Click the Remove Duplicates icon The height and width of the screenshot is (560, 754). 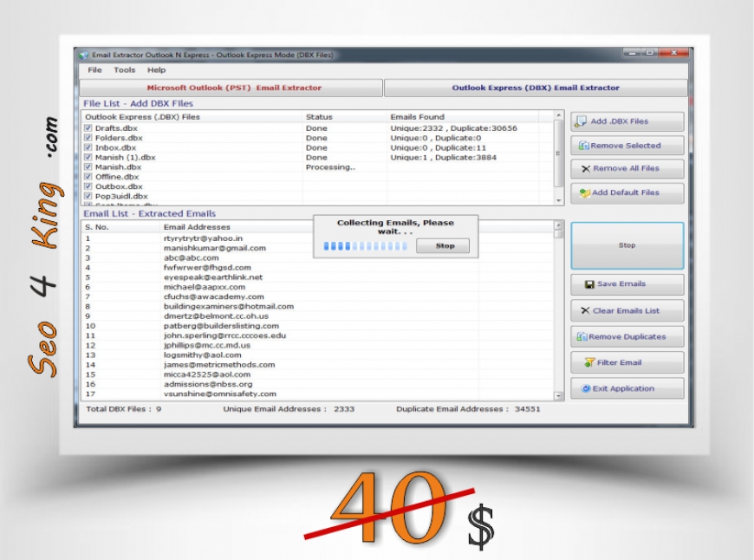point(582,336)
